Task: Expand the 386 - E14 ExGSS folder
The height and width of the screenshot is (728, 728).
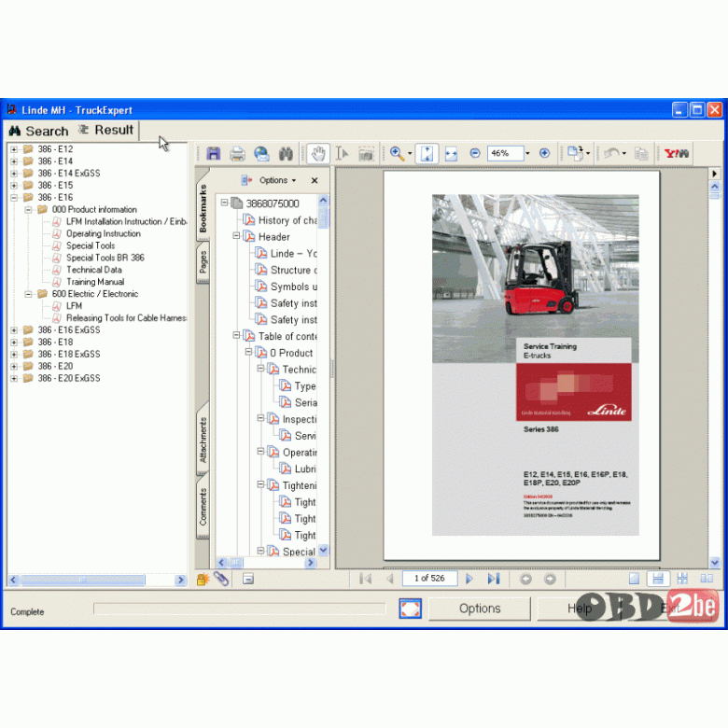Action: coord(14,174)
